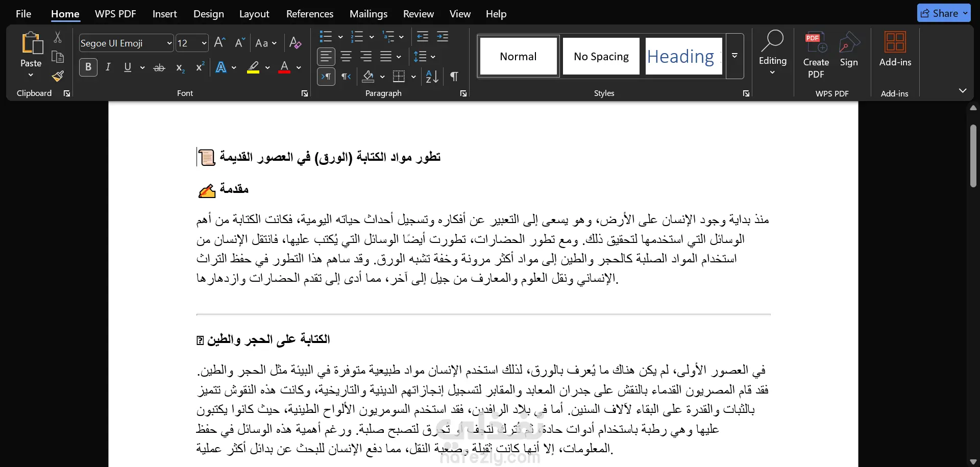The image size is (980, 467).
Task: Open the WPS PDF tab
Action: pos(115,14)
